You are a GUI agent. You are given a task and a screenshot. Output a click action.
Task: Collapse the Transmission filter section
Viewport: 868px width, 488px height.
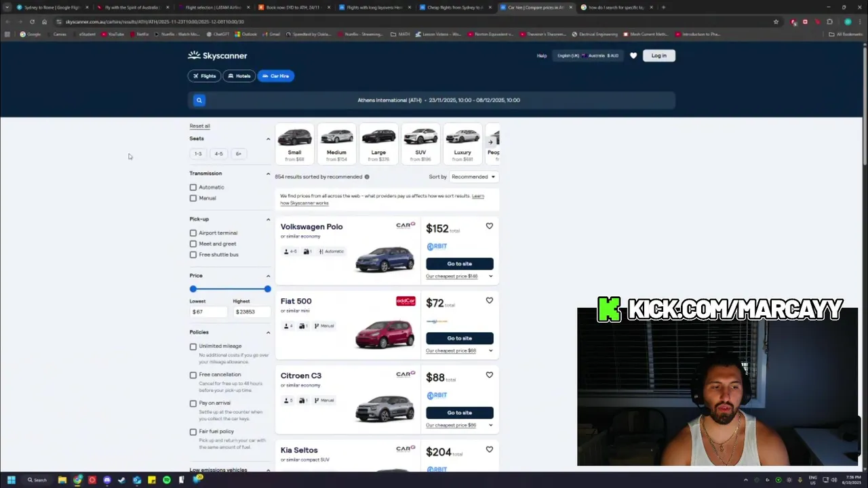268,174
